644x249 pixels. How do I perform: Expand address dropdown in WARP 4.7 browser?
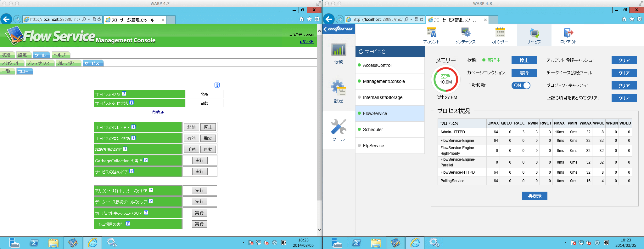coord(89,19)
